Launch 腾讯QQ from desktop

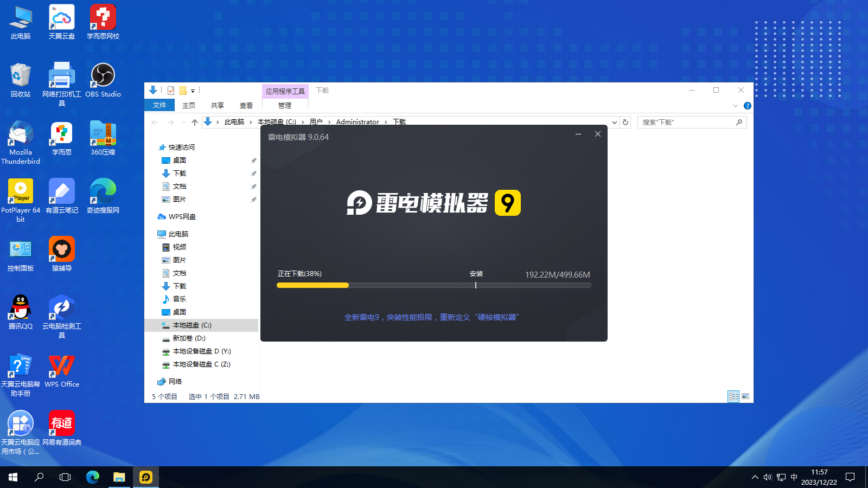point(21,312)
